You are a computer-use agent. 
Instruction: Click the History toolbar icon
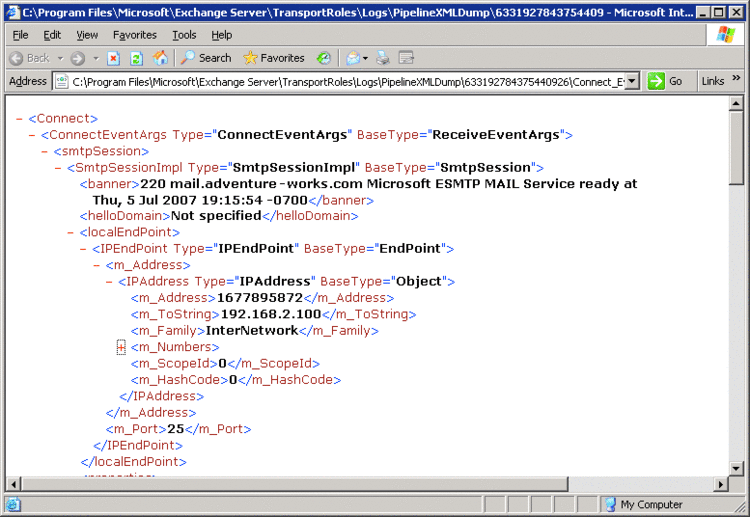[324, 58]
